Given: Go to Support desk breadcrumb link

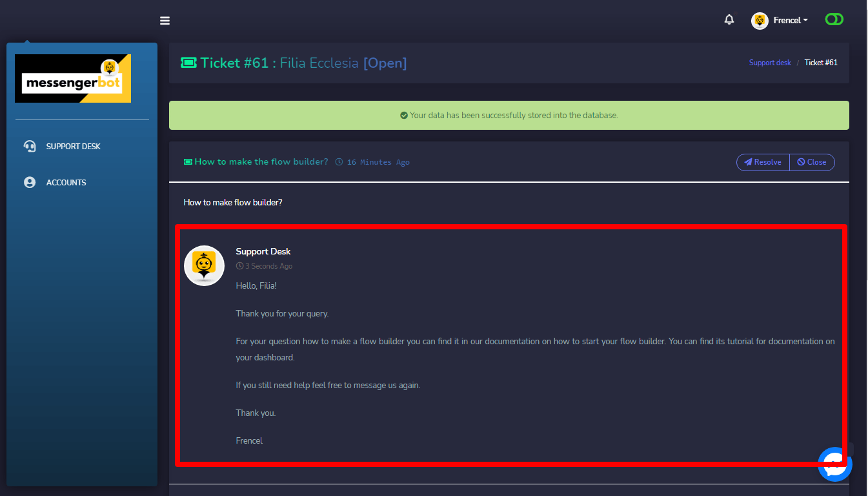Looking at the screenshot, I should click(770, 63).
